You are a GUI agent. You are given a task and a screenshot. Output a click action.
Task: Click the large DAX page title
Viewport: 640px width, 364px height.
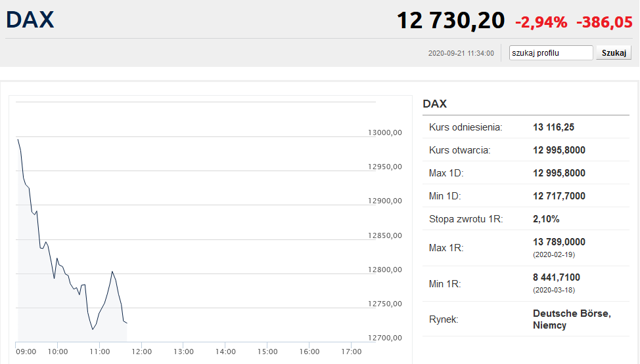pos(30,20)
